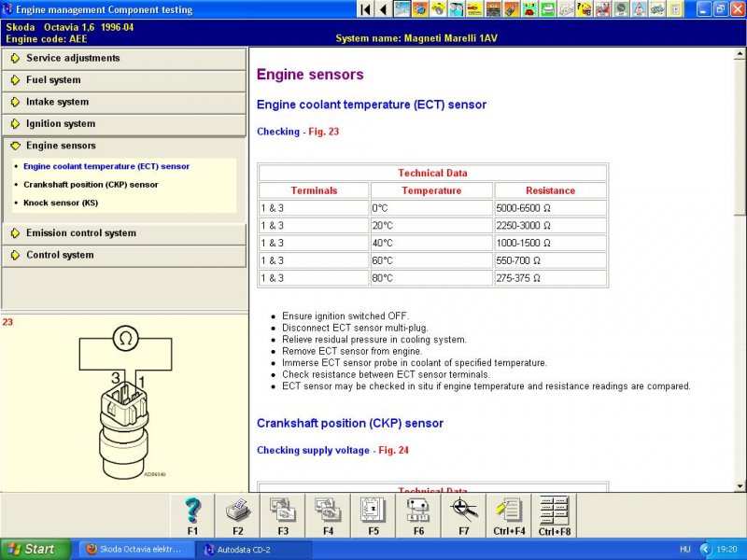This screenshot has height=560, width=747.
Task: Jump to first page with skip-back arrow
Action: point(366,9)
